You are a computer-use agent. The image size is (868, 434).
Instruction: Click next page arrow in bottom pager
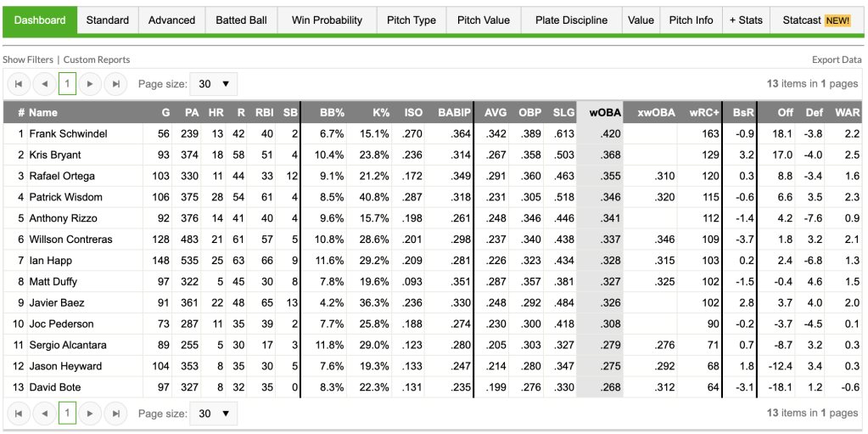(92, 414)
